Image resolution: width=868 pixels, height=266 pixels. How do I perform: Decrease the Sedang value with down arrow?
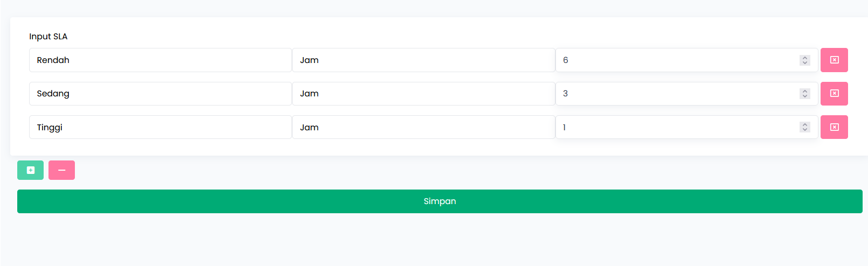pos(805,96)
